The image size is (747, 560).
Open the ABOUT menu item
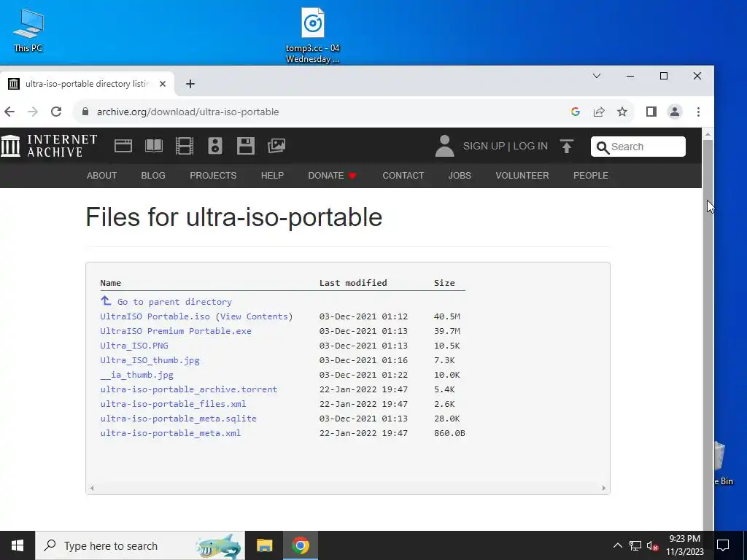101,175
